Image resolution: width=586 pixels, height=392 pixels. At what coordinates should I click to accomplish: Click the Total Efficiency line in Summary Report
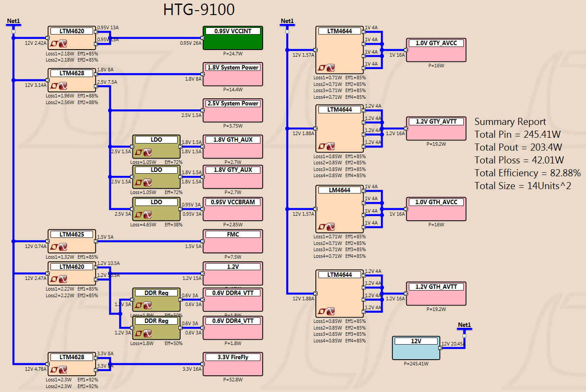[528, 173]
